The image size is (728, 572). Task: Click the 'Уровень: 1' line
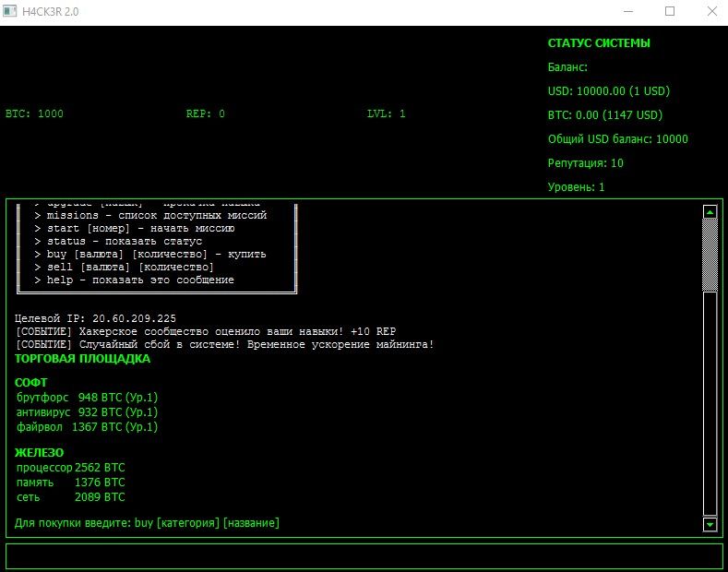click(576, 187)
